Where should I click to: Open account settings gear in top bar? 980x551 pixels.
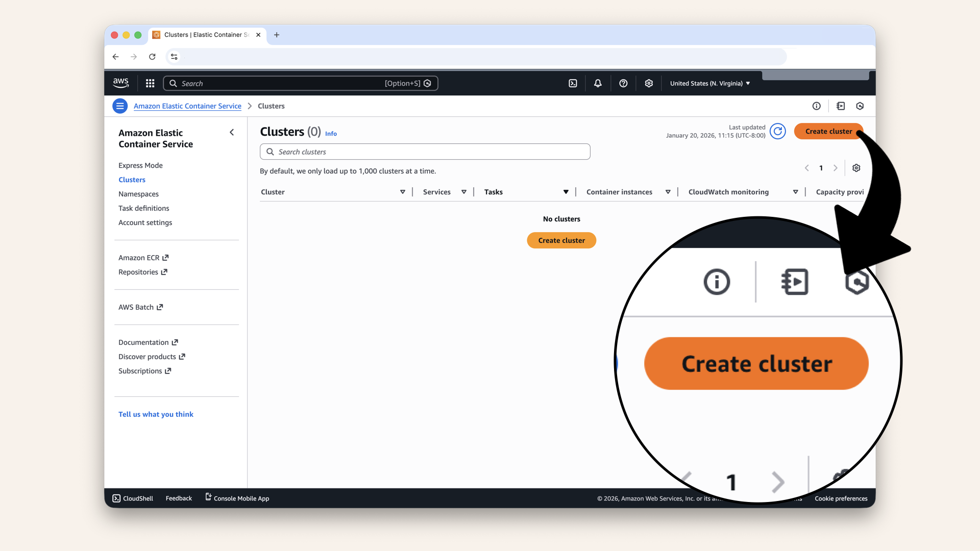click(x=649, y=83)
